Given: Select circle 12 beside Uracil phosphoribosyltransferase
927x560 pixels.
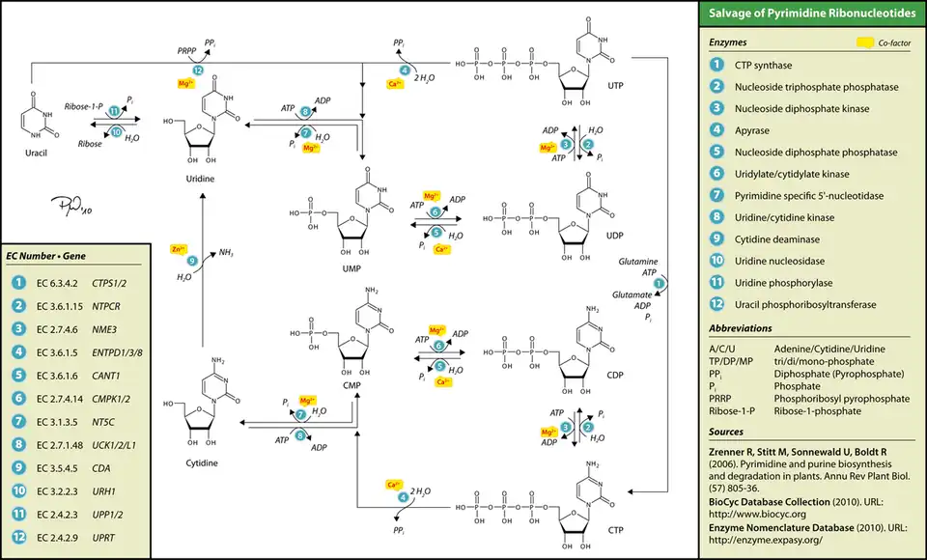Looking at the screenshot, I should (716, 304).
